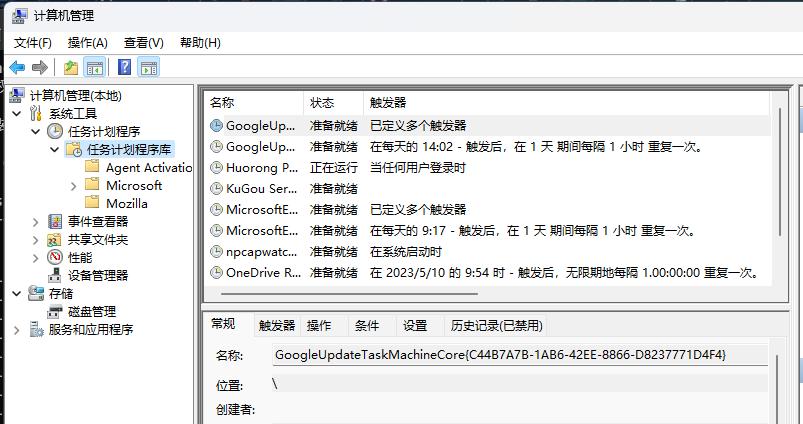The width and height of the screenshot is (803, 424).
Task: Select the 计算机管理(本地) root node
Action: [x=76, y=95]
